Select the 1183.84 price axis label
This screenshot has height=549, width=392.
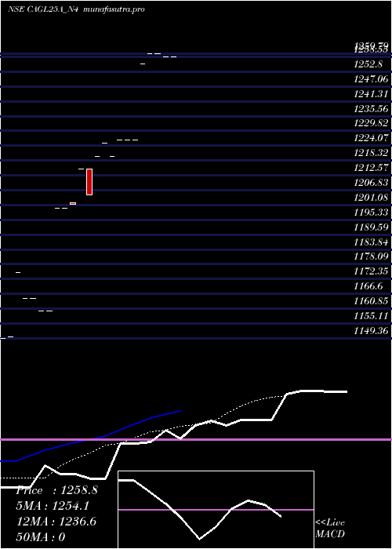coord(372,242)
